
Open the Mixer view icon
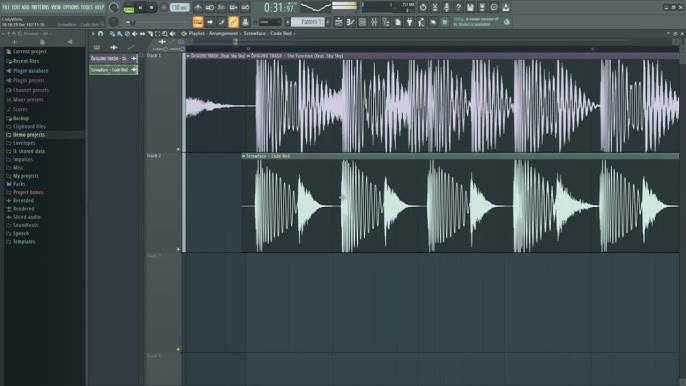coord(374,22)
